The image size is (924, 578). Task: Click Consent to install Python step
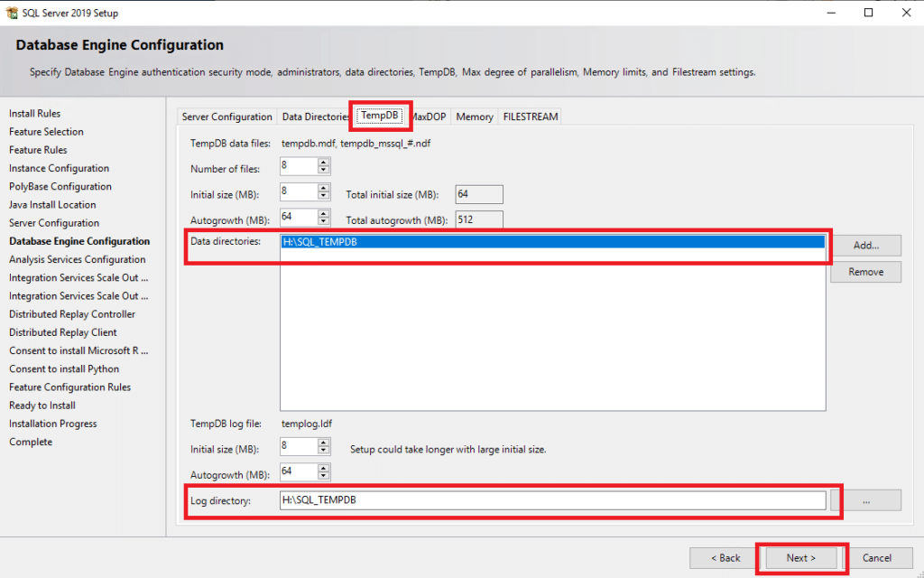click(x=64, y=369)
